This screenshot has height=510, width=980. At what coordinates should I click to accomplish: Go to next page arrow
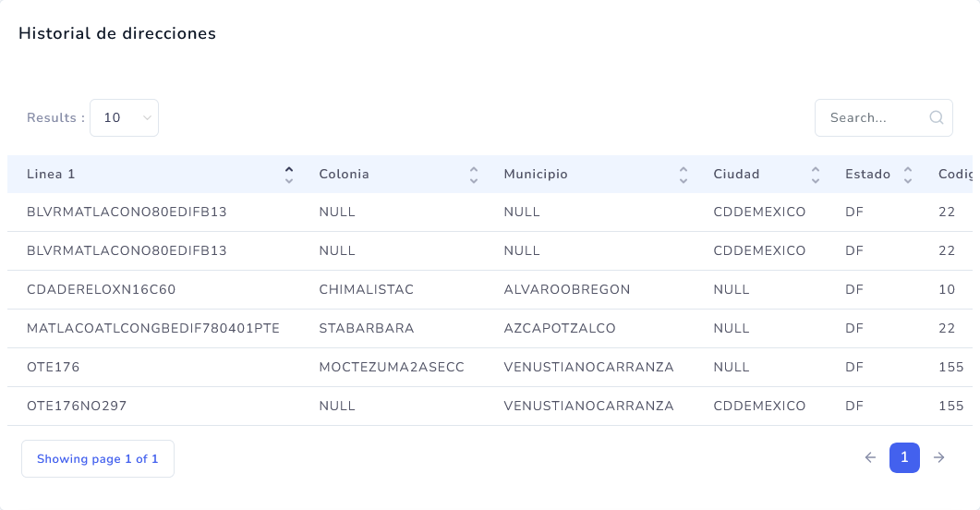tap(938, 457)
